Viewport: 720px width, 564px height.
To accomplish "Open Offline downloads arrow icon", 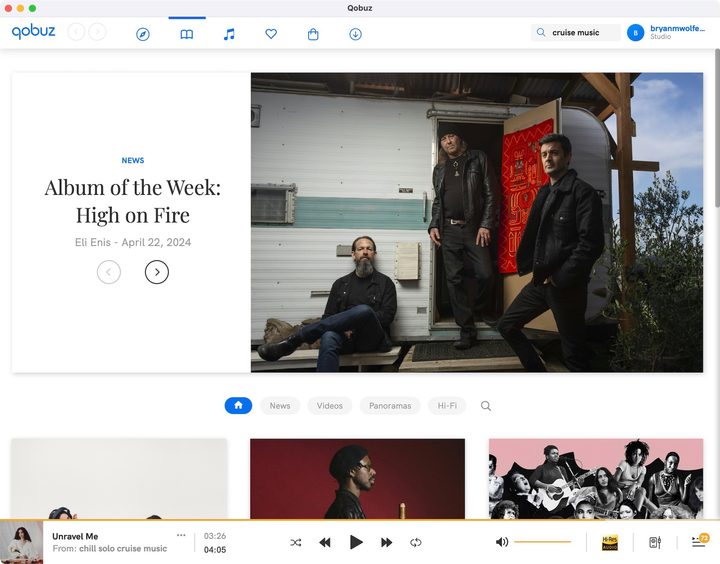I will pos(355,34).
